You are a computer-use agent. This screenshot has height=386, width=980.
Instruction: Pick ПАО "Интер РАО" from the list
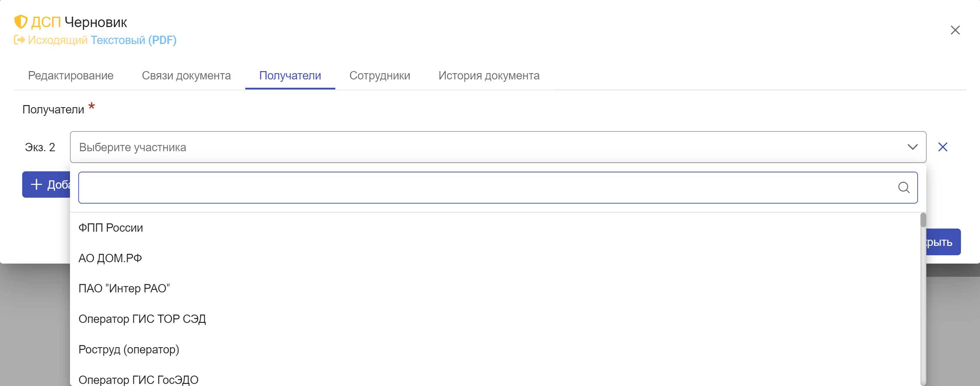click(x=495, y=289)
